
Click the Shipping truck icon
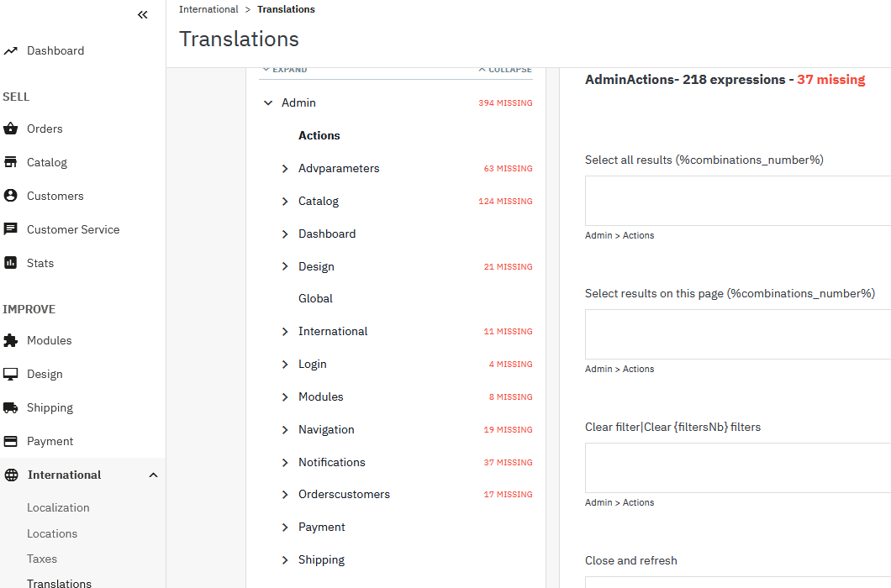tap(10, 407)
